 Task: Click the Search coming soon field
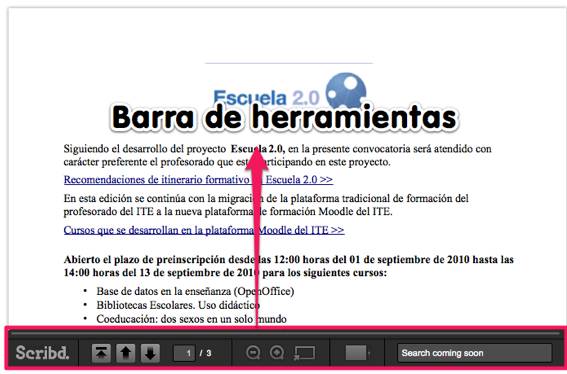tap(474, 353)
